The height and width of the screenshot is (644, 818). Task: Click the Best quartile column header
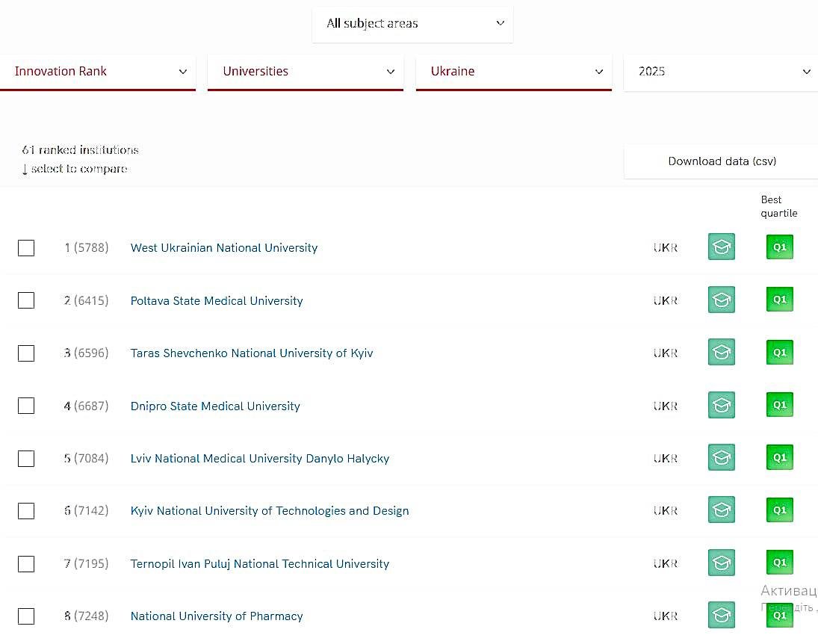point(779,206)
